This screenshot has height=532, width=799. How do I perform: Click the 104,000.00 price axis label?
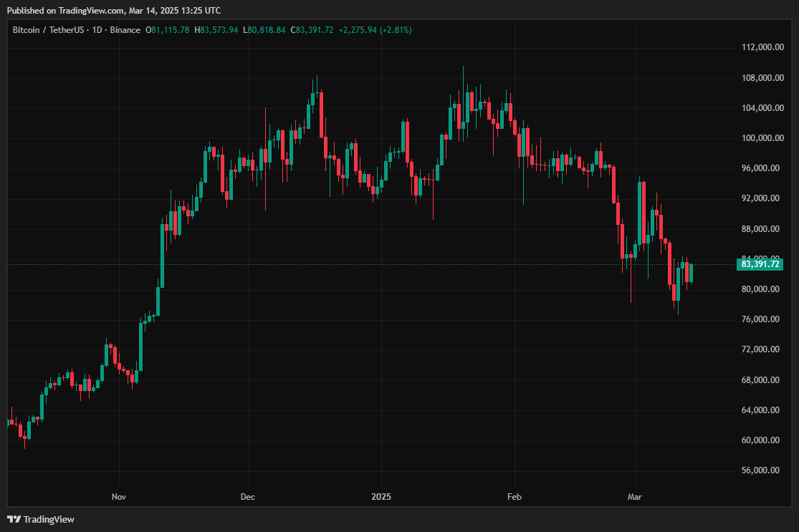click(x=762, y=108)
